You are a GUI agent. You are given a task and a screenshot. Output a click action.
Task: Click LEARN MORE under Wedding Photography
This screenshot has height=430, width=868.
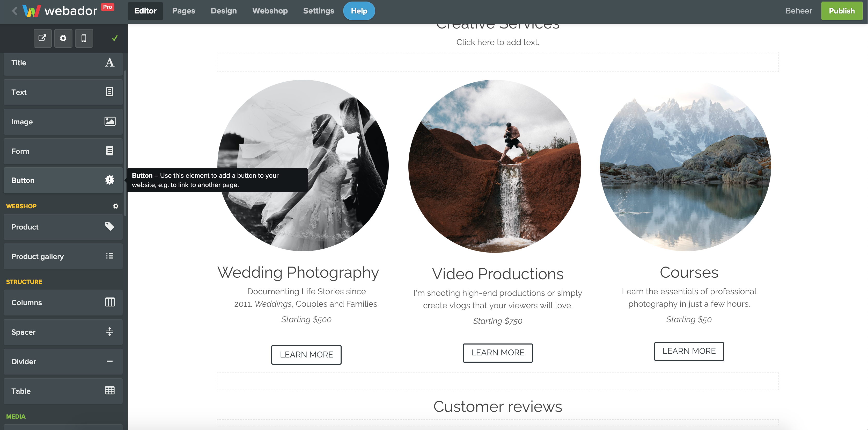[306, 354]
